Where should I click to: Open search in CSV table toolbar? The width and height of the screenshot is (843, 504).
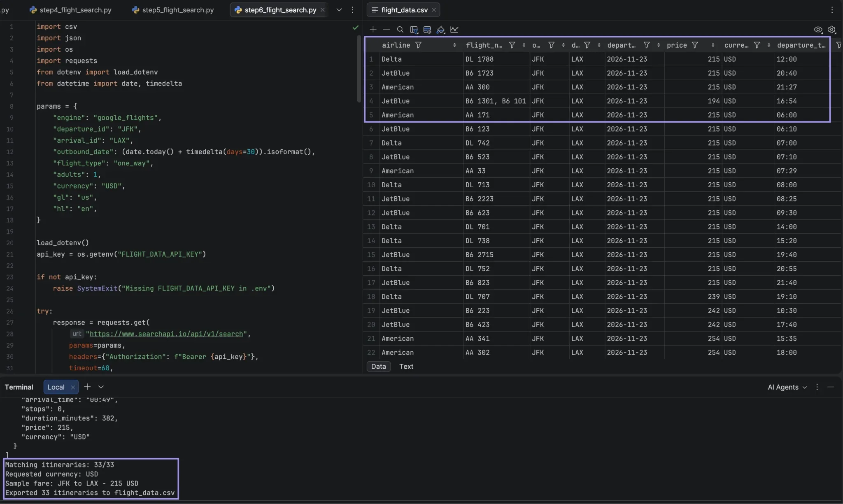[400, 30]
